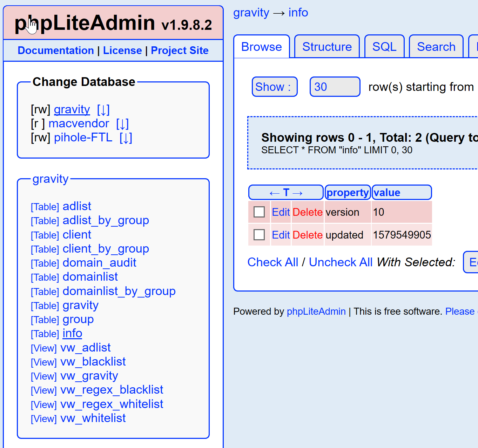Open the group table
Viewport: 478px width, 448px height.
click(78, 320)
